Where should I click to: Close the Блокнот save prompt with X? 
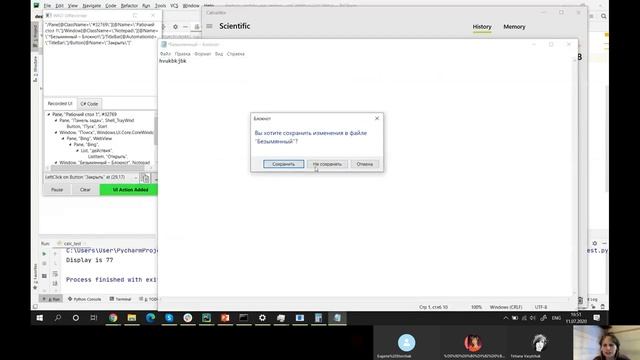377,118
